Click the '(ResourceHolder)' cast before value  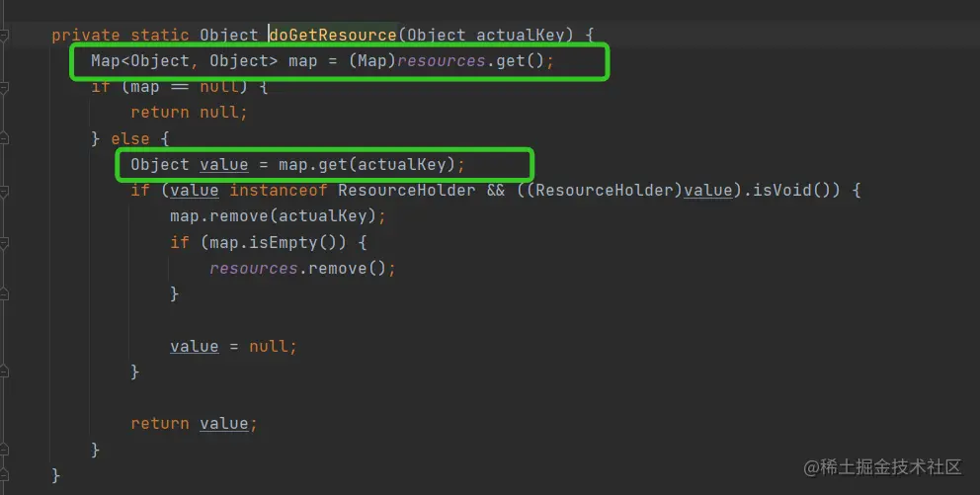605,190
